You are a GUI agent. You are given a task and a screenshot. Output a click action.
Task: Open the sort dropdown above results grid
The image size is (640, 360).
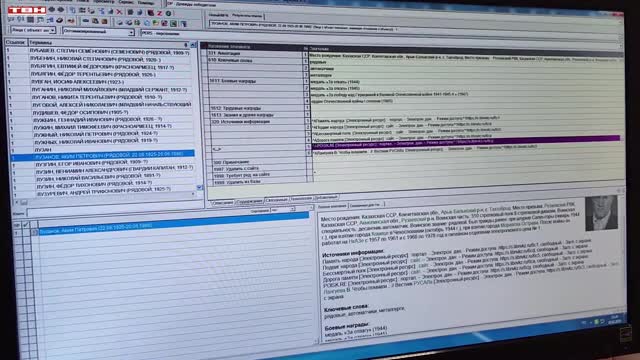click(x=283, y=210)
